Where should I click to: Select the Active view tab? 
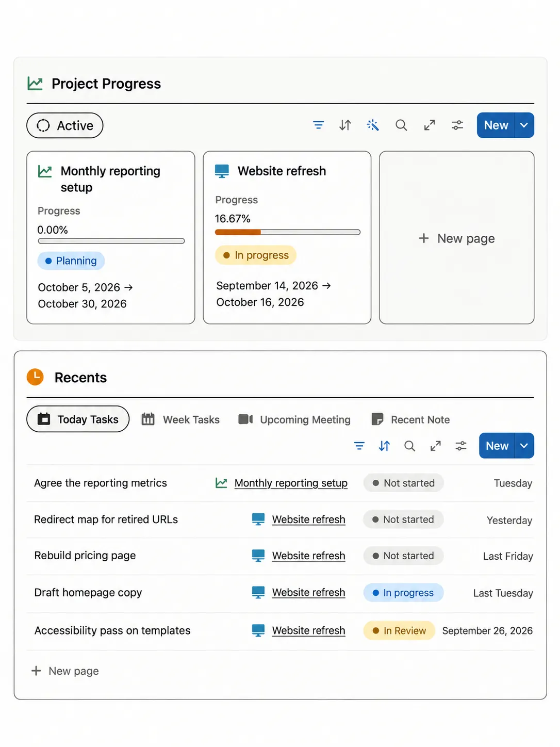(65, 125)
